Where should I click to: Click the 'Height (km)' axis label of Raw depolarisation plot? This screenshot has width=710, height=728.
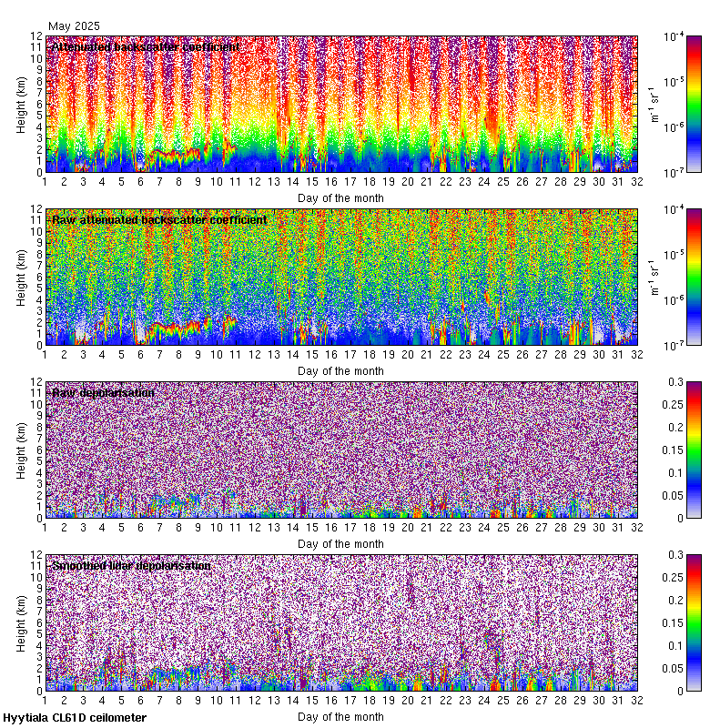22,450
